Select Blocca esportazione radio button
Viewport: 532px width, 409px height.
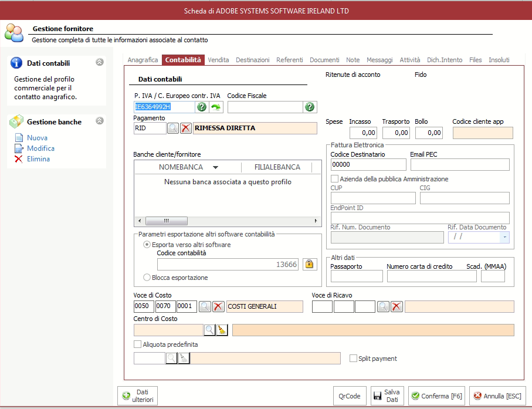[147, 278]
